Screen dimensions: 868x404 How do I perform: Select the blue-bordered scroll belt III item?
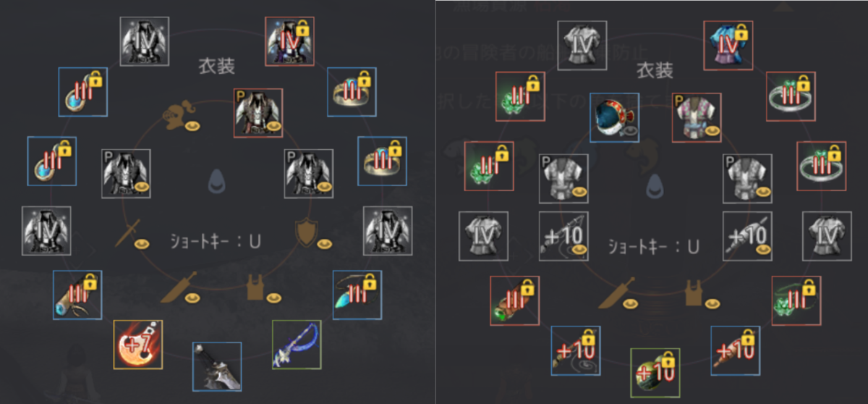tap(77, 295)
